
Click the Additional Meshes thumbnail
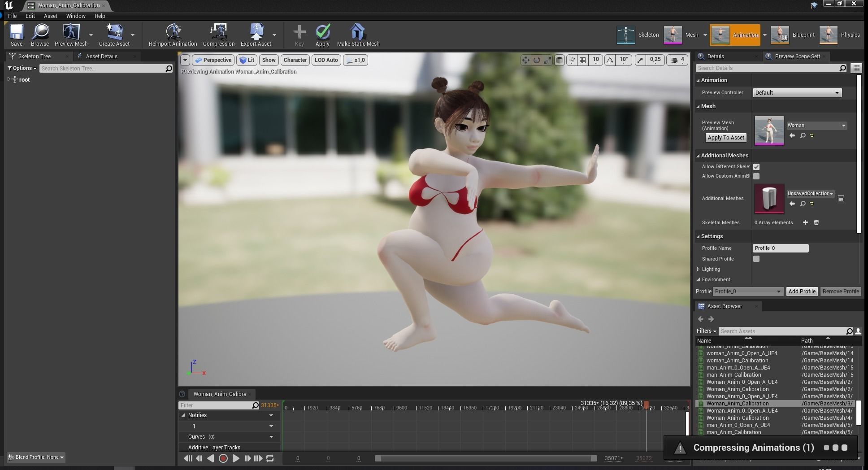tap(769, 198)
